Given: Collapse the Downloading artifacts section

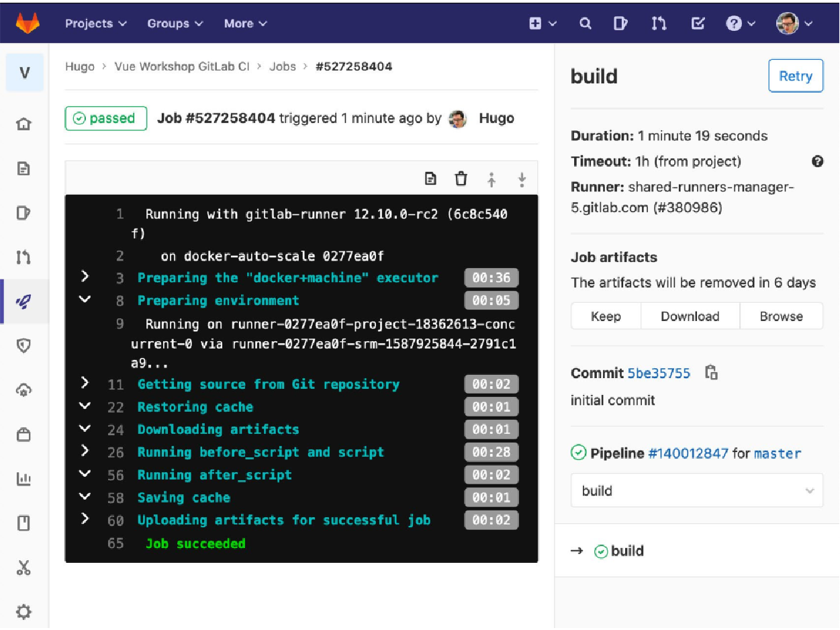Looking at the screenshot, I should [85, 428].
